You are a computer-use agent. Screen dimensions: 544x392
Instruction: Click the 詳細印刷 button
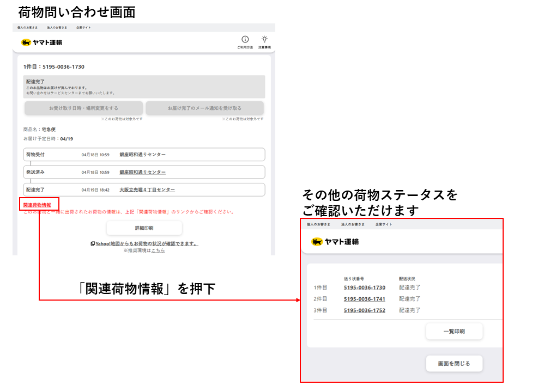[x=143, y=228]
